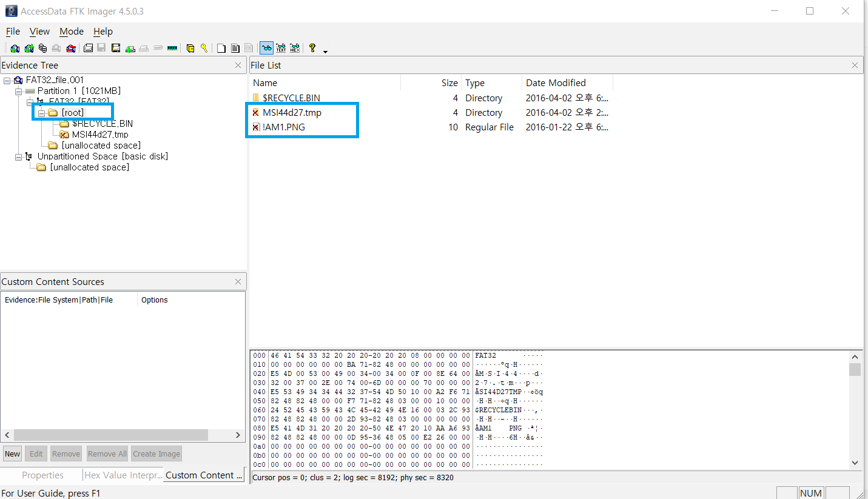Click the Remove Evidence Item icon
This screenshot has height=499, width=868.
(x=56, y=49)
